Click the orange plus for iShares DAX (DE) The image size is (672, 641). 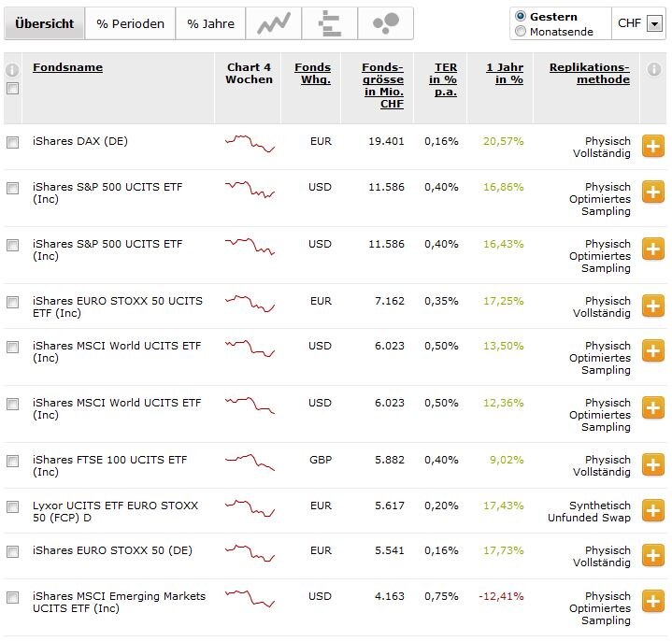652,146
